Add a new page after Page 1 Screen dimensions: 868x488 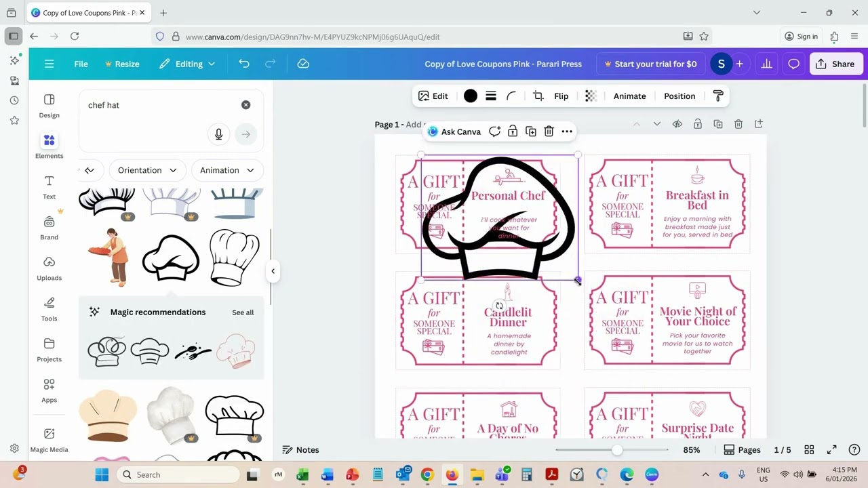click(759, 124)
